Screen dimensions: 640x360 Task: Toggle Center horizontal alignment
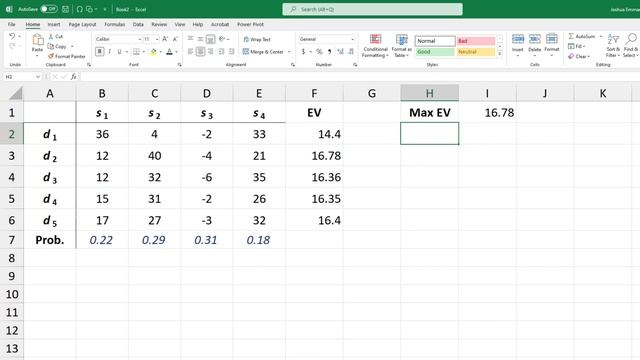(200, 52)
